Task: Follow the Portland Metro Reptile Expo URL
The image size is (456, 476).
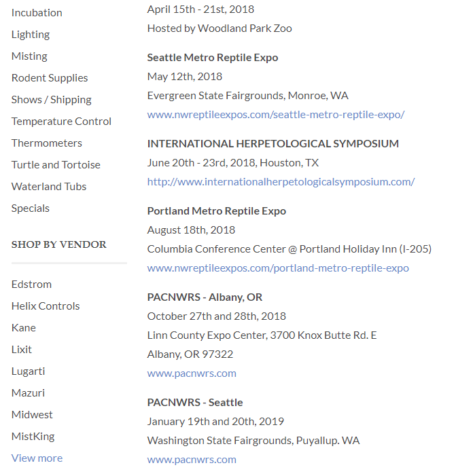Action: (x=278, y=268)
